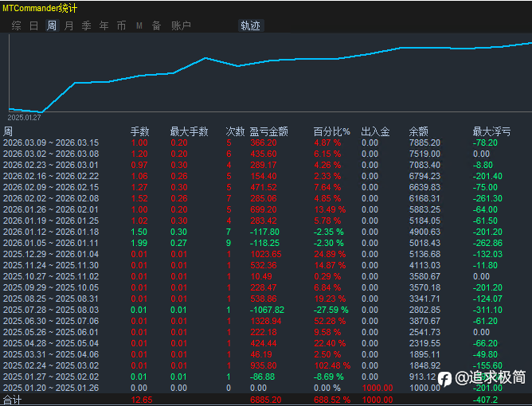
Task: Open the 季 quarterly statistics tab
Action: [87, 25]
